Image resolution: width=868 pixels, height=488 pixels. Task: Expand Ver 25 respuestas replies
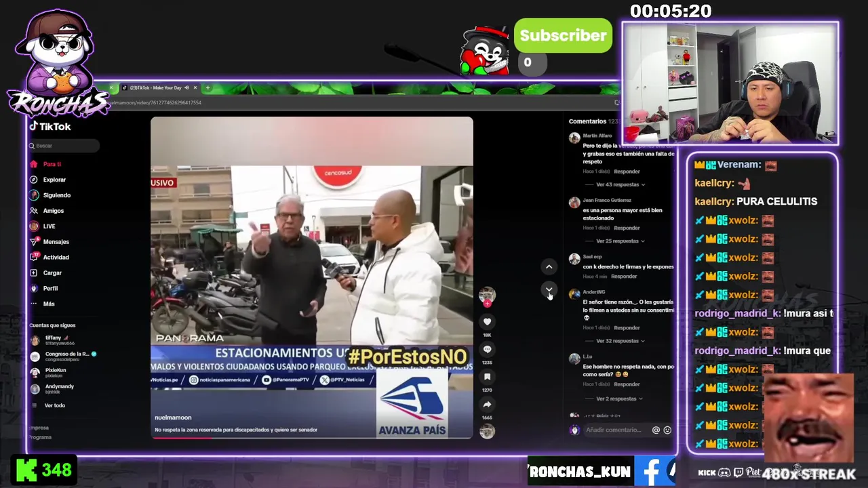tap(620, 241)
